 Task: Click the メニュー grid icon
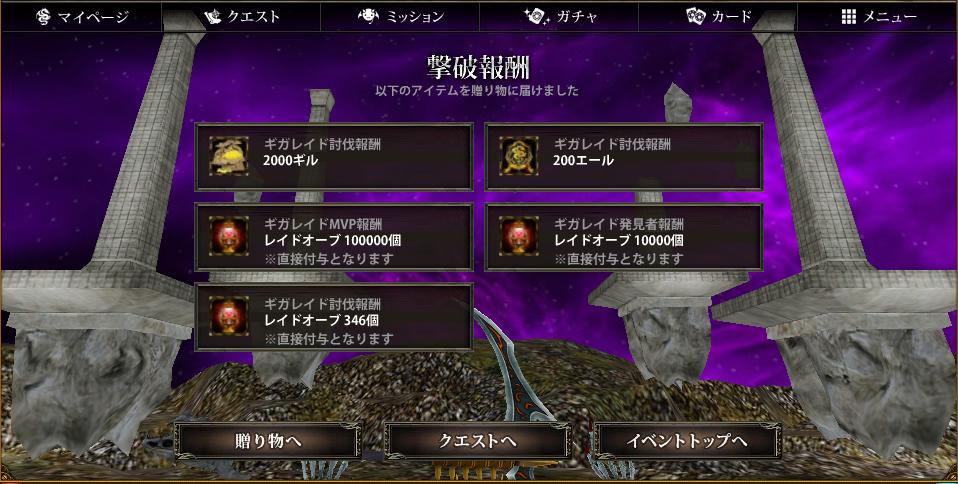[848, 16]
